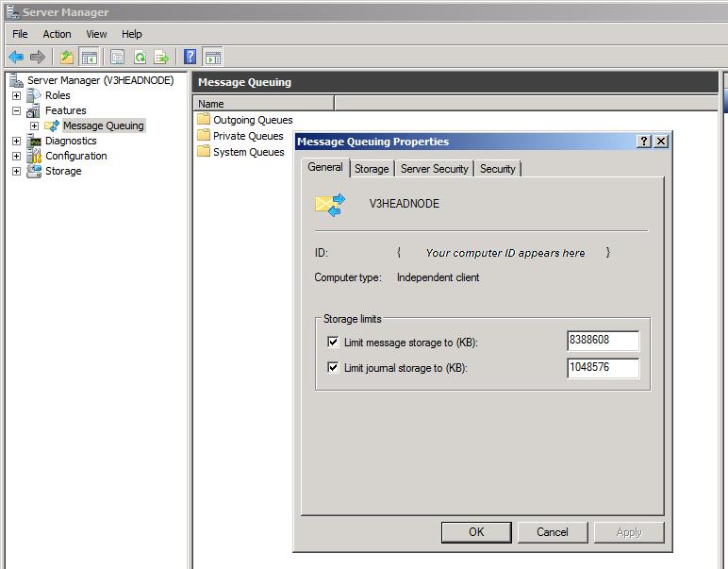Toggle the Limit message storage checkbox
The height and width of the screenshot is (569, 728).
click(x=333, y=342)
